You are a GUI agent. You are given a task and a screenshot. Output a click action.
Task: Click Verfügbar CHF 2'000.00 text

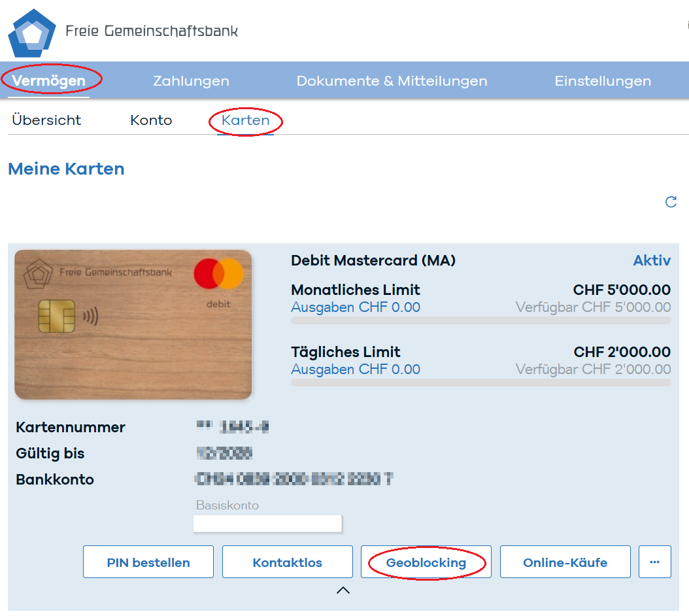point(593,369)
